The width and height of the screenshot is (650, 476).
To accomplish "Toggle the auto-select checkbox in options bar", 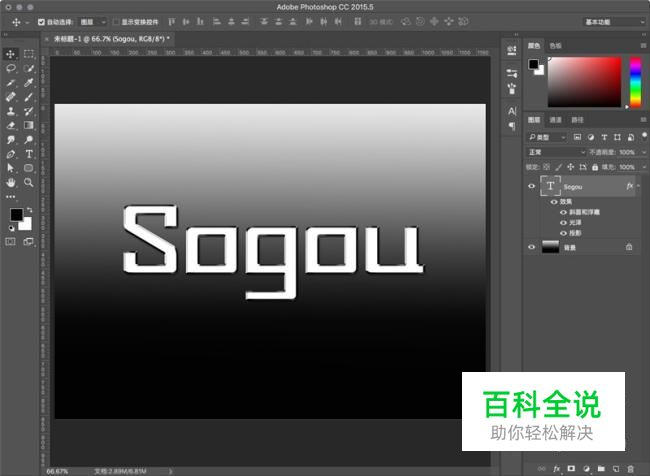I will 41,22.
